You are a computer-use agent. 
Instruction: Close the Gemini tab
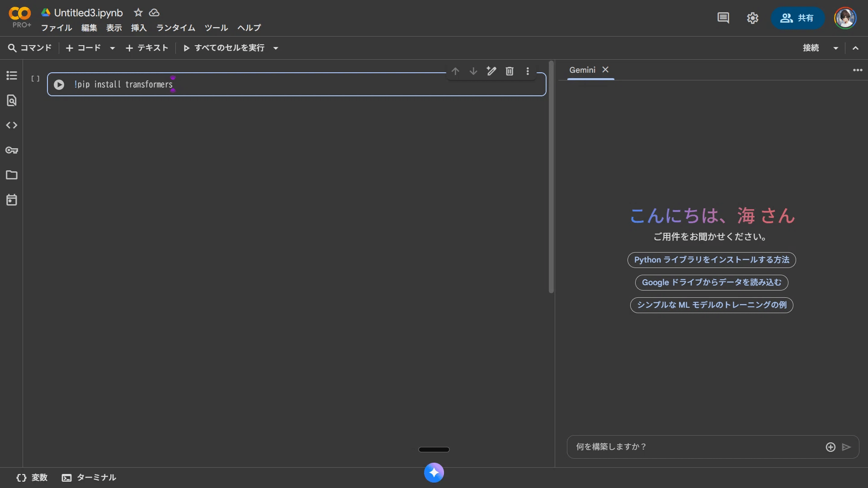pyautogui.click(x=605, y=70)
